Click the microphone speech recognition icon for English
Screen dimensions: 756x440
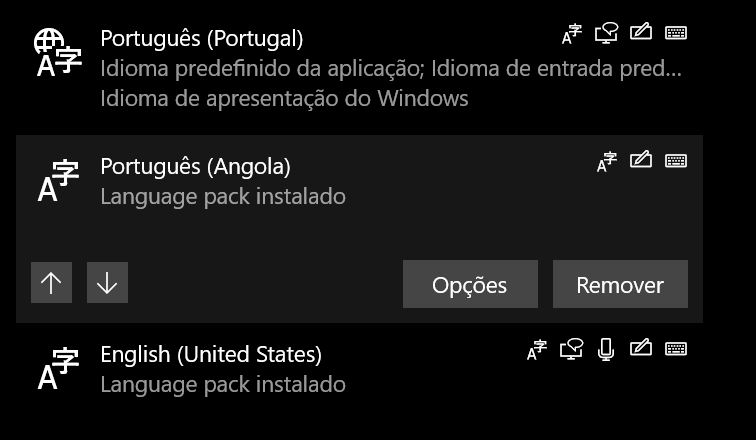(605, 350)
